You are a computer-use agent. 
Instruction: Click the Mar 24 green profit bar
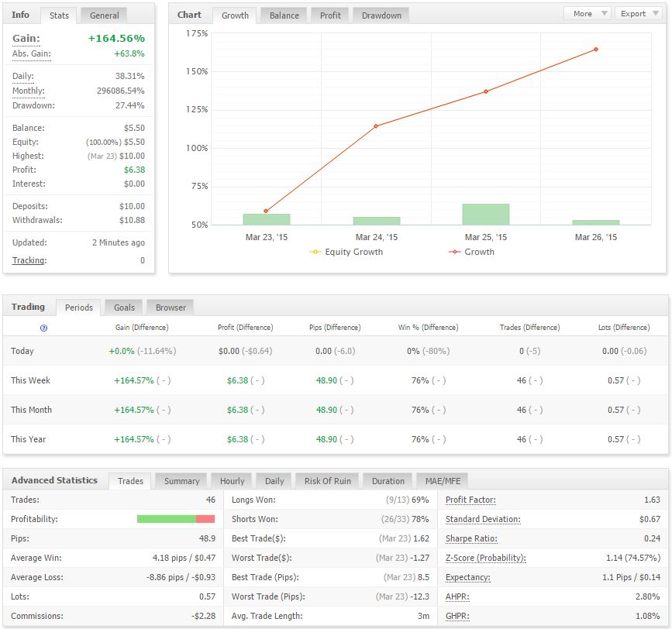pos(376,221)
